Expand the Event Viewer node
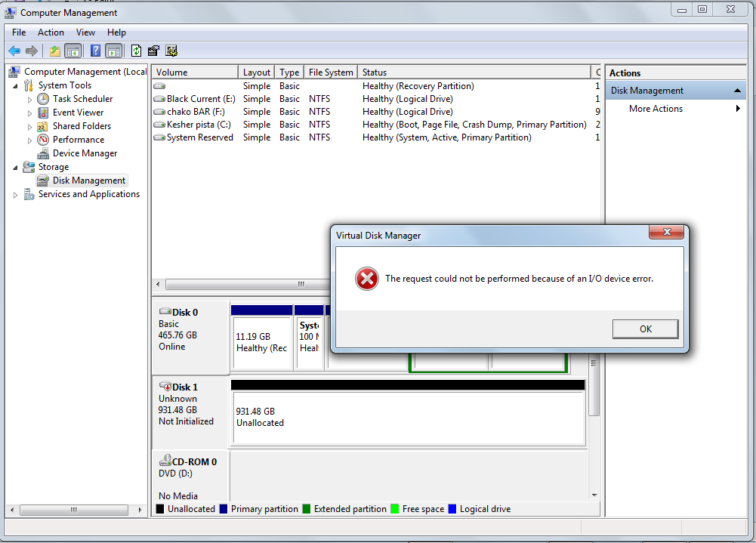Screen dimensions: 756x543 pyautogui.click(x=30, y=113)
